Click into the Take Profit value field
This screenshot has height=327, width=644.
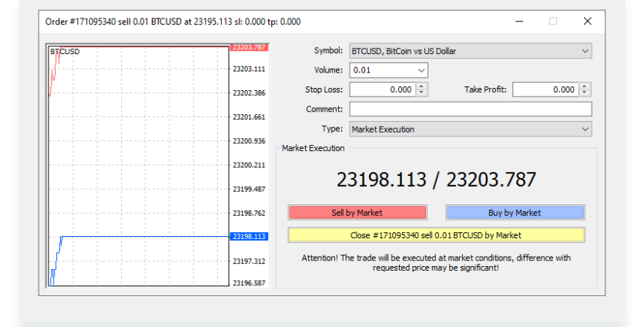pos(545,90)
